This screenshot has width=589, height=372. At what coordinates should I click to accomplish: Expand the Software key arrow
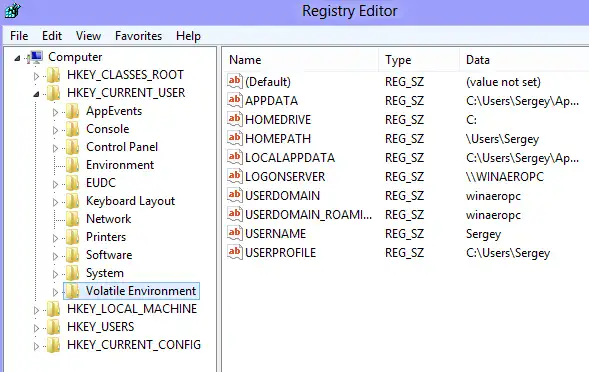point(55,257)
